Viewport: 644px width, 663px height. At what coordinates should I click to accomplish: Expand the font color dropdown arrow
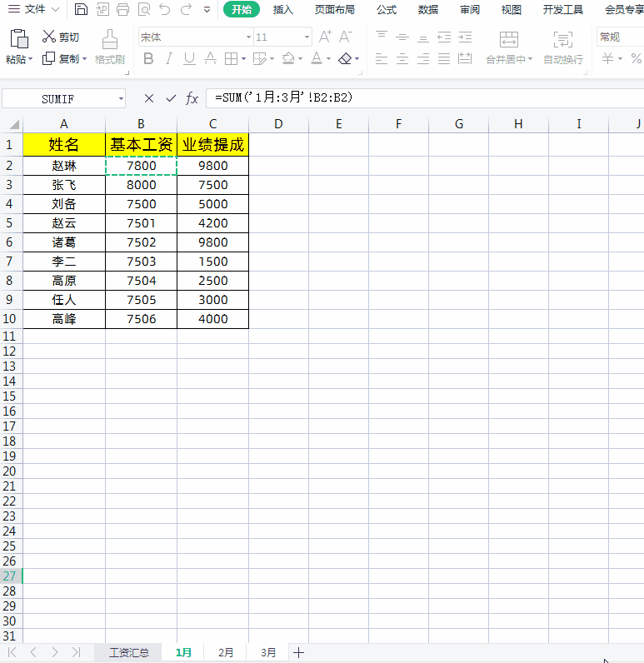pyautogui.click(x=328, y=59)
